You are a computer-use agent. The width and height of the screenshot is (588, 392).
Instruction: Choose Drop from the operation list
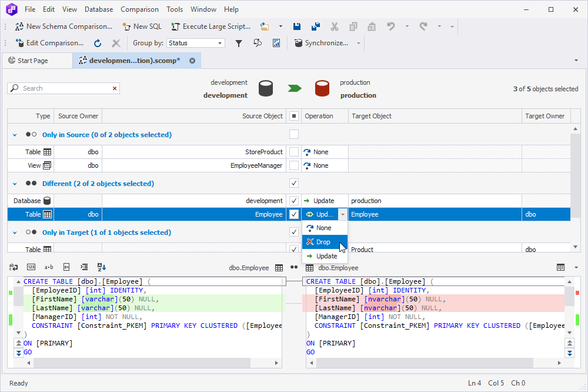pyautogui.click(x=325, y=242)
